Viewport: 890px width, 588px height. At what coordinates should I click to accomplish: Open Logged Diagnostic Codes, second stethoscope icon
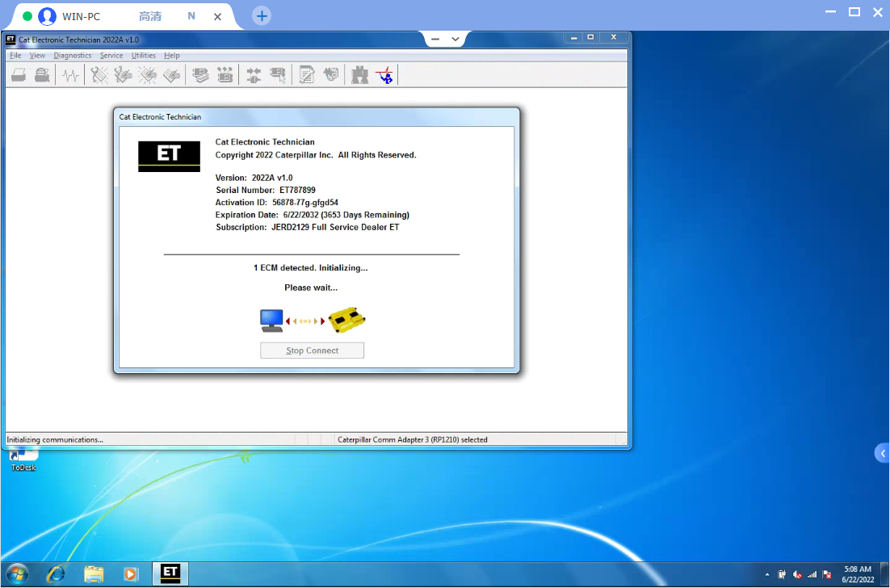(x=124, y=75)
